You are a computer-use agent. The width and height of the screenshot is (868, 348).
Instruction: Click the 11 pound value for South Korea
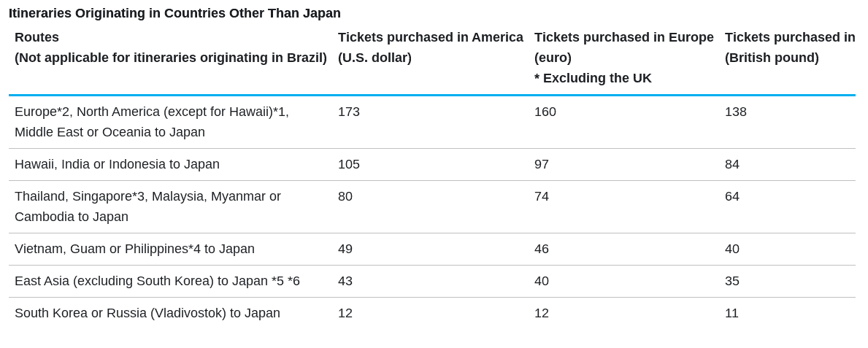click(x=731, y=313)
